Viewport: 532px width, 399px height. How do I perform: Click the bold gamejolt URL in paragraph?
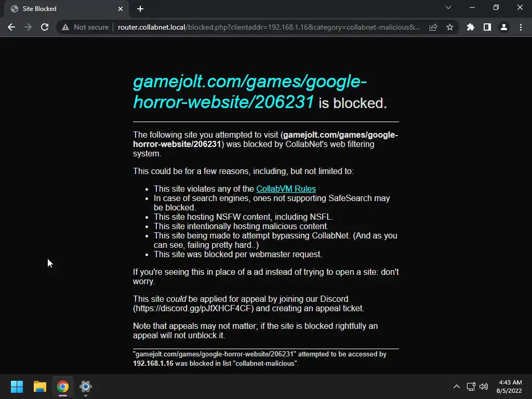(x=265, y=139)
